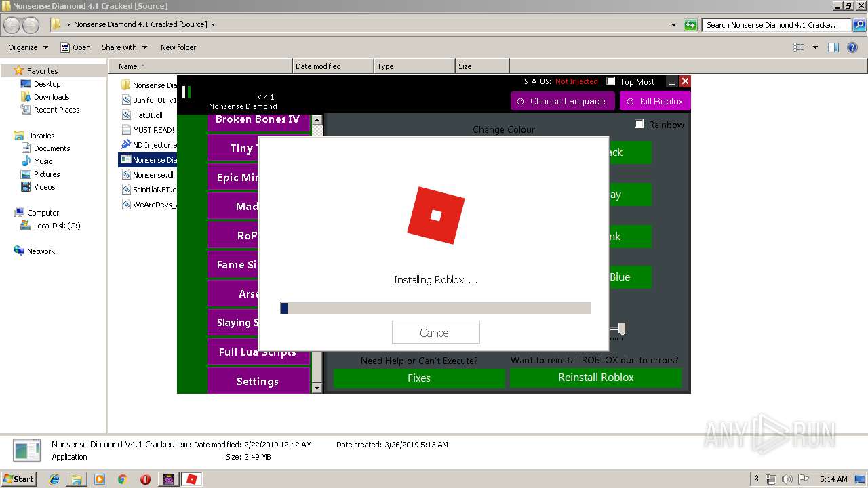This screenshot has height=488, width=868.
Task: Open the Share with dropdown
Action: [124, 47]
